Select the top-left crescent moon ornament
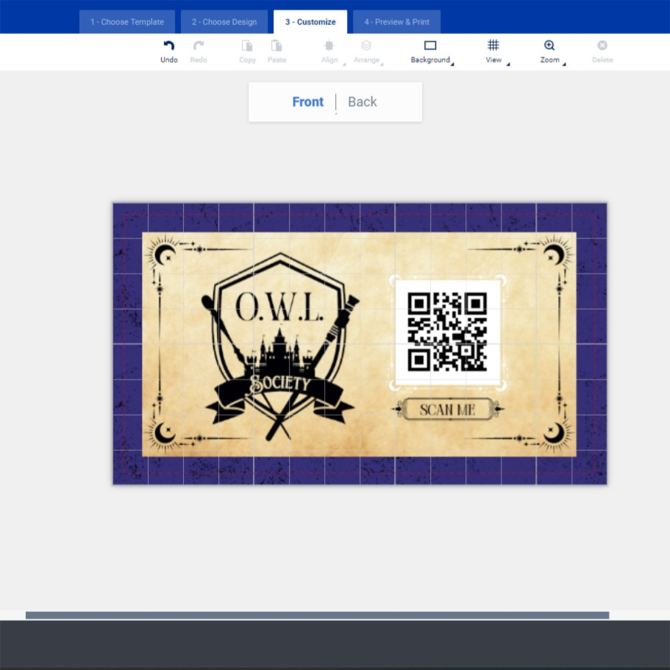Screen dimensions: 670x670 coord(165,254)
